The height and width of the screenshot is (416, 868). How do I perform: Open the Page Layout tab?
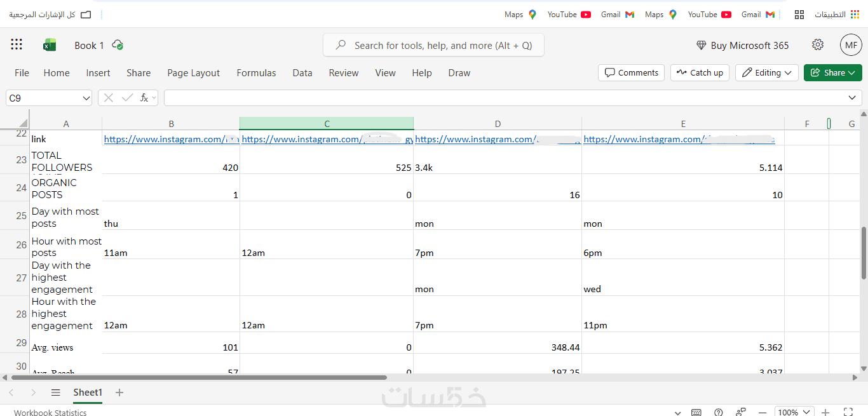193,72
